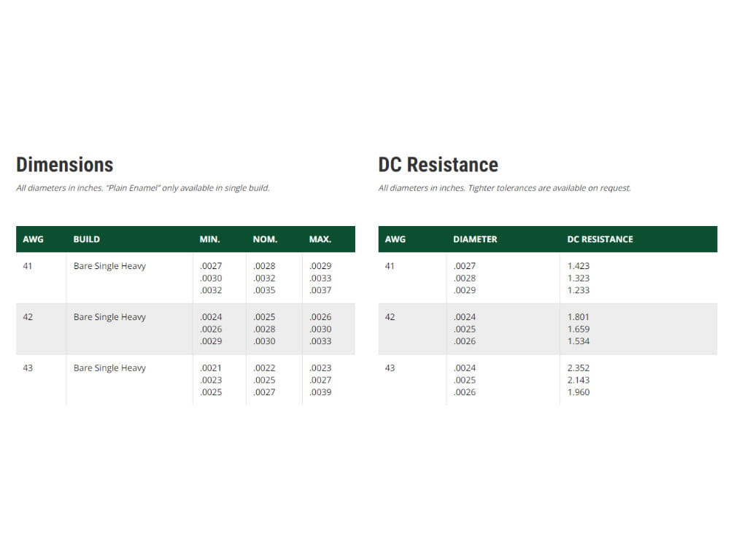Click the DC RESISTANCE green column header
Screen dimensions: 747x560
tap(600, 239)
